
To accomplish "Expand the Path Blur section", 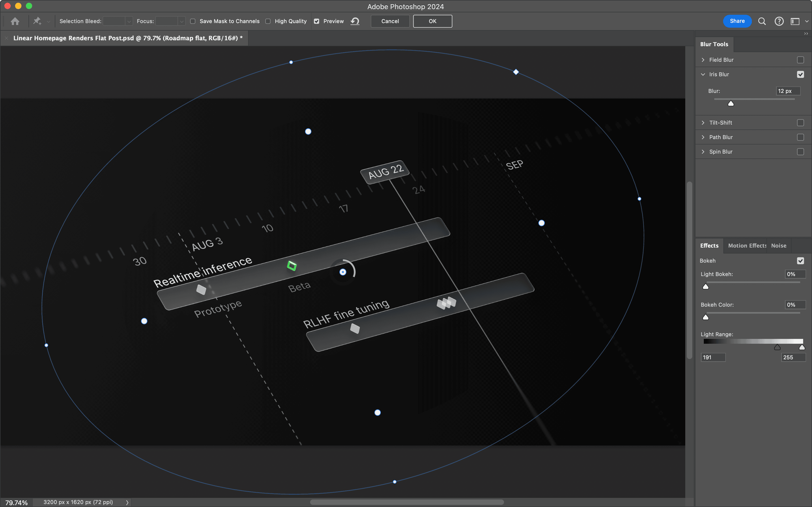I will click(703, 137).
